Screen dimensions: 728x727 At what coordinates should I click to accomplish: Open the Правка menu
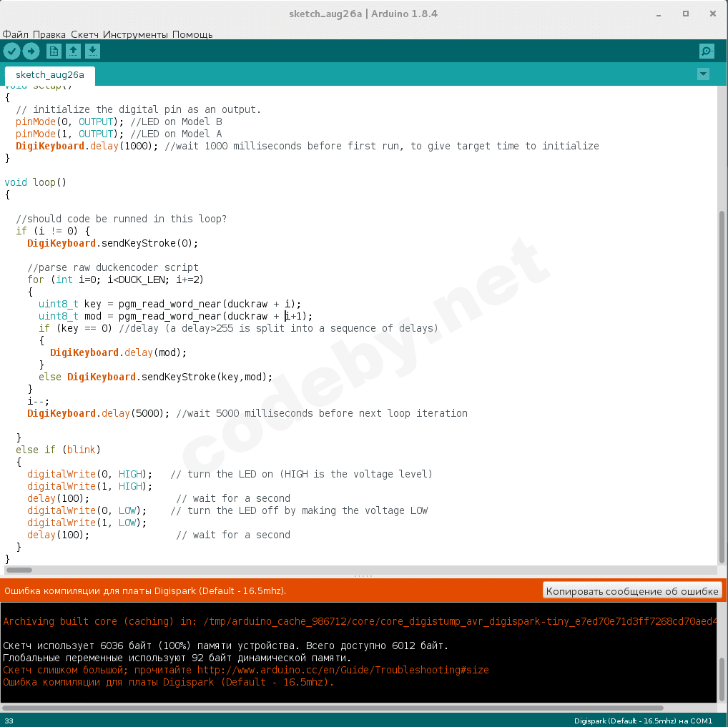pos(49,34)
